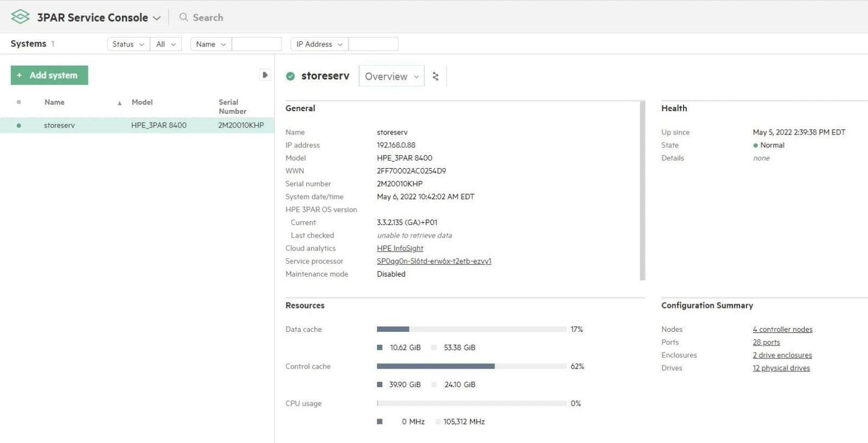Click the 0 MHz legend square

[380, 421]
